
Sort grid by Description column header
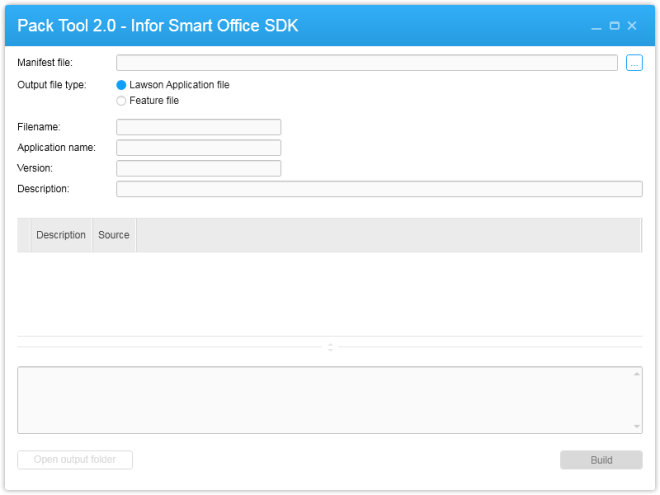pos(61,235)
